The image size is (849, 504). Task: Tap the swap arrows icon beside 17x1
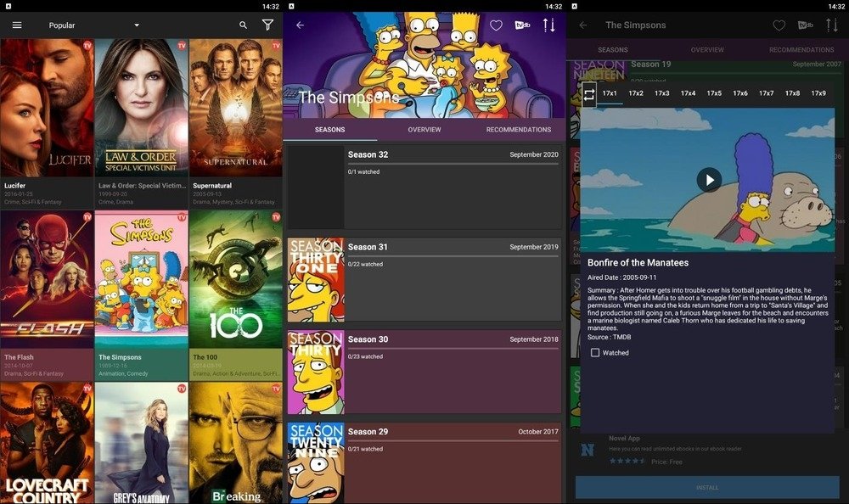(589, 95)
